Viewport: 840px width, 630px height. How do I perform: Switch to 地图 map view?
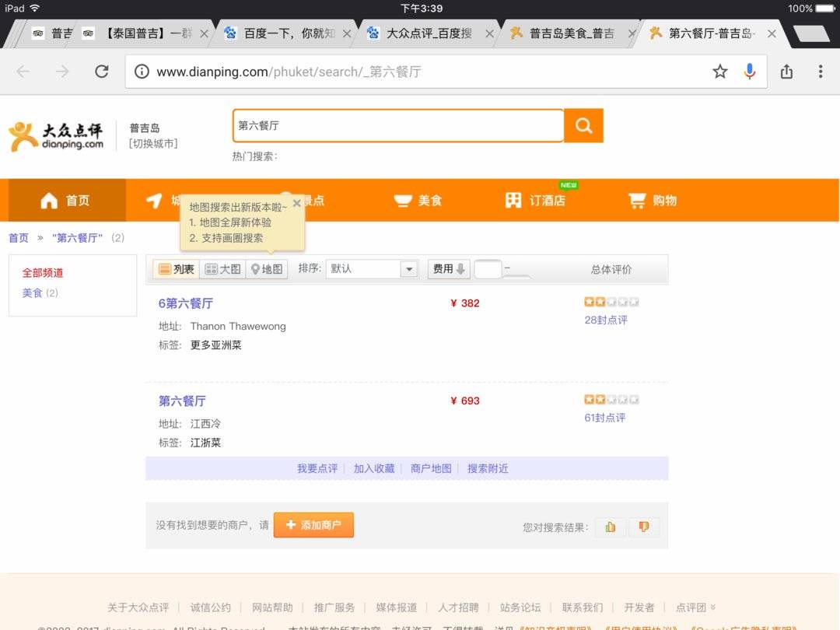pos(267,269)
